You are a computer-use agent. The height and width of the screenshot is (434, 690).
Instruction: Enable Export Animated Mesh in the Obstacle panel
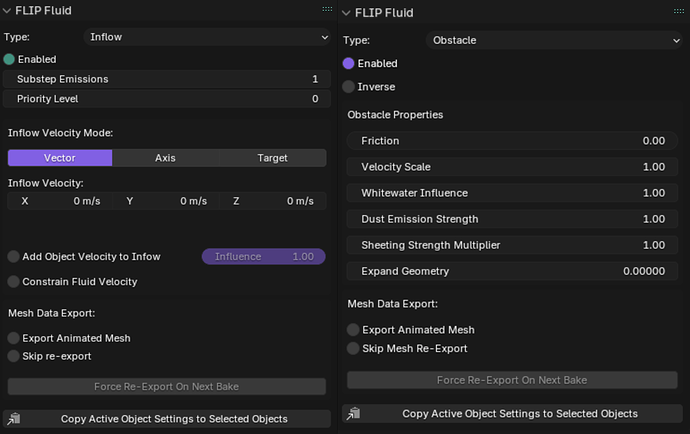353,330
